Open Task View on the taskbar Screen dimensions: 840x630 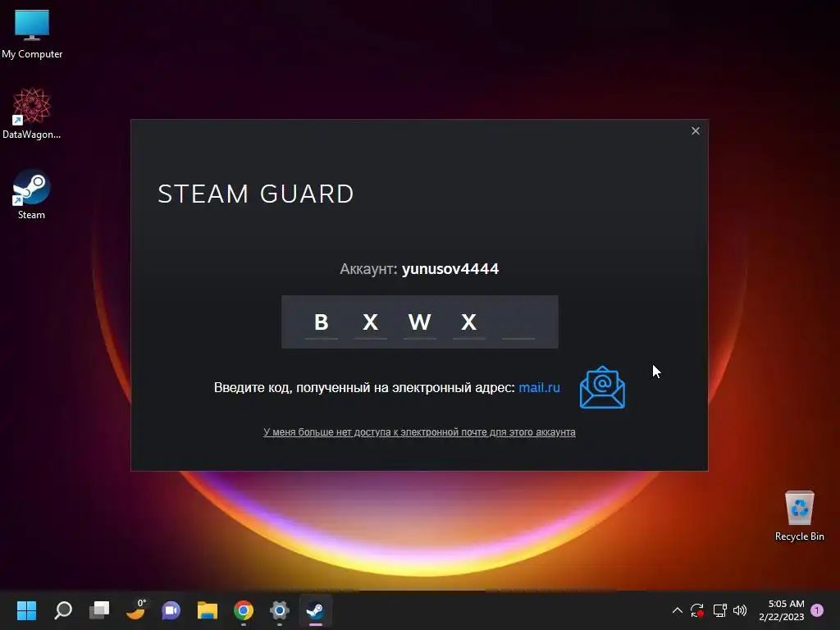[99, 610]
